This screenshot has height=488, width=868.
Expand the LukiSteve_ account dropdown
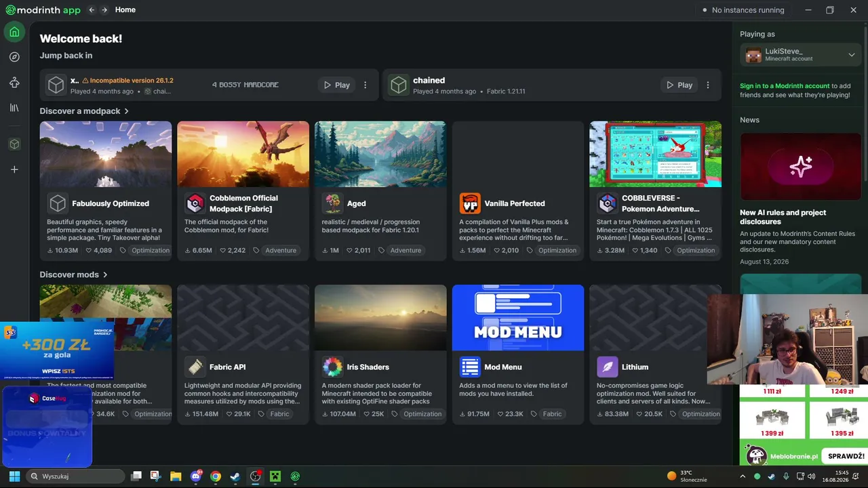click(x=852, y=55)
